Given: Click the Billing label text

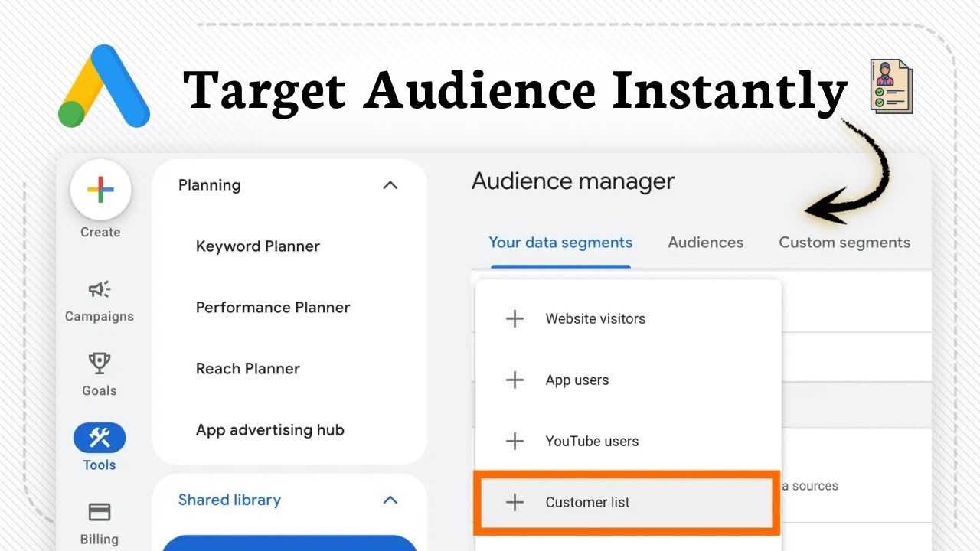Looking at the screenshot, I should coord(100,540).
